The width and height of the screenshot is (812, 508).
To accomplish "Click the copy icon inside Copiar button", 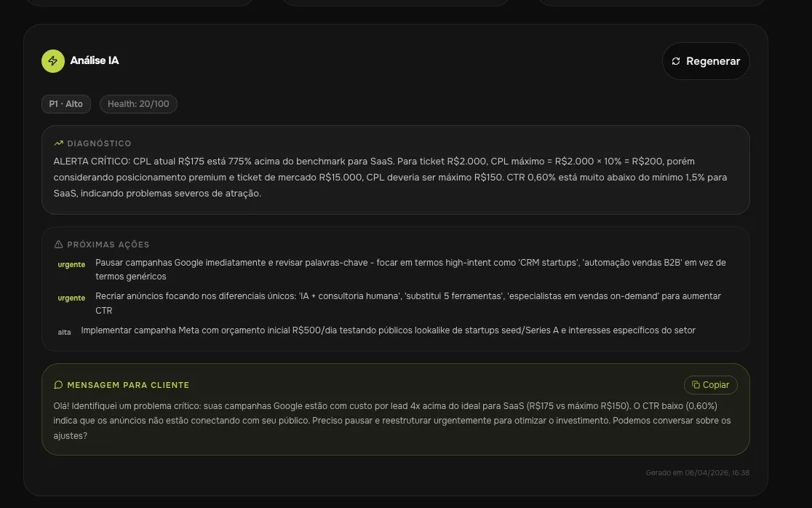I will 696,385.
